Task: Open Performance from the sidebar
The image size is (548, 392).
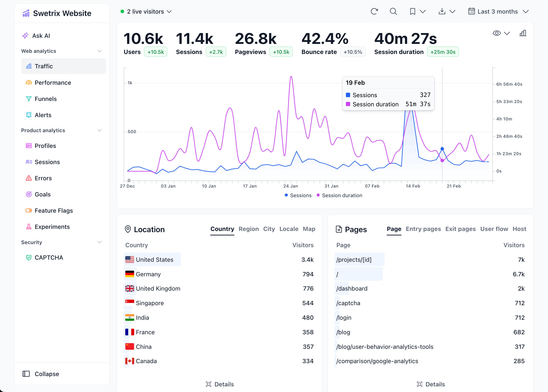Action: pyautogui.click(x=63, y=83)
